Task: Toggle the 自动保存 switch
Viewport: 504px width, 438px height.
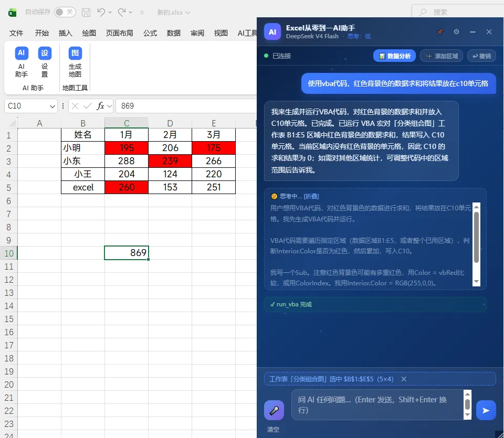Action: [65, 12]
